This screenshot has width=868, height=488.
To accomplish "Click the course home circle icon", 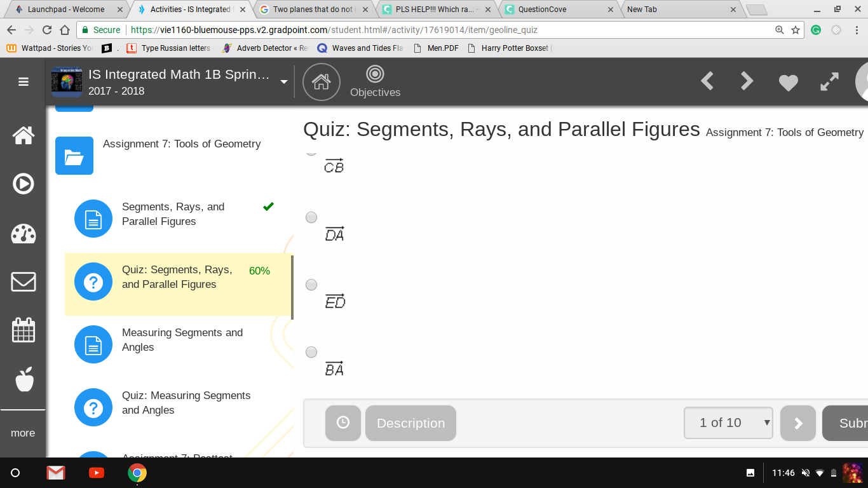I will [x=322, y=82].
